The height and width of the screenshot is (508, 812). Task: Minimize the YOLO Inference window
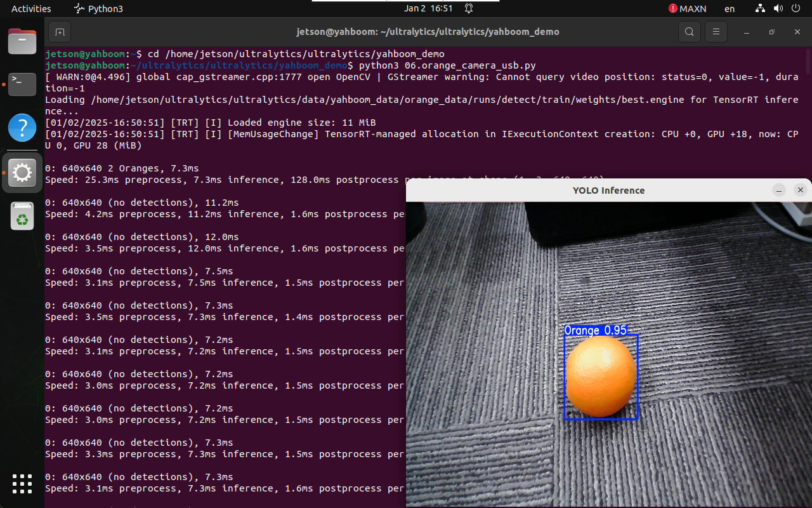[779, 190]
